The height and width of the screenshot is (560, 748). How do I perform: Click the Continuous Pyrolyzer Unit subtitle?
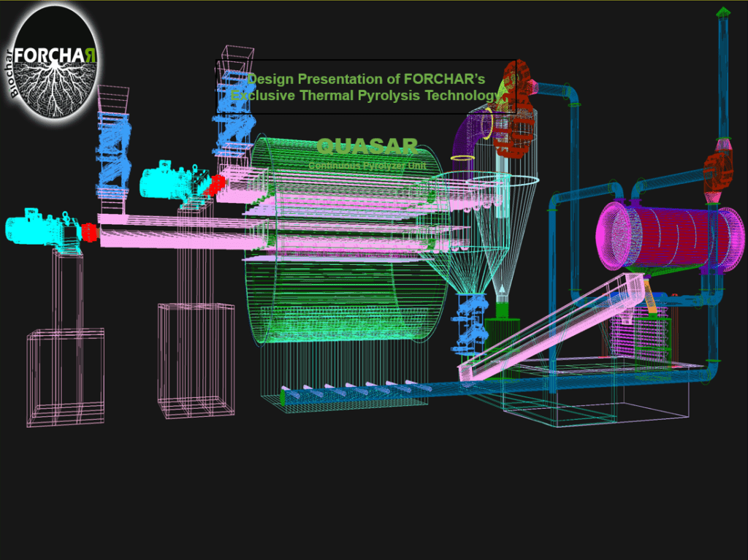pyautogui.click(x=367, y=166)
